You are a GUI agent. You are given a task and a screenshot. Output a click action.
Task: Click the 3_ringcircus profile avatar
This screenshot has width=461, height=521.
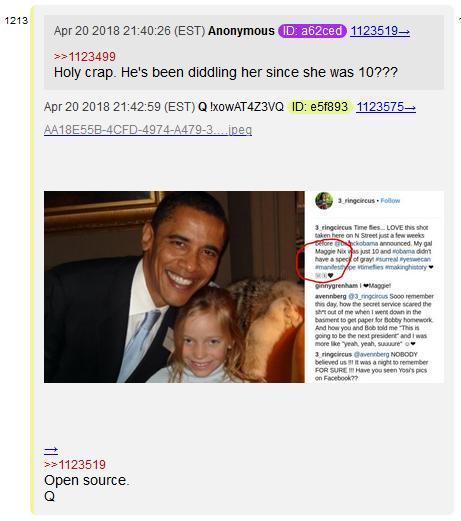pos(324,201)
